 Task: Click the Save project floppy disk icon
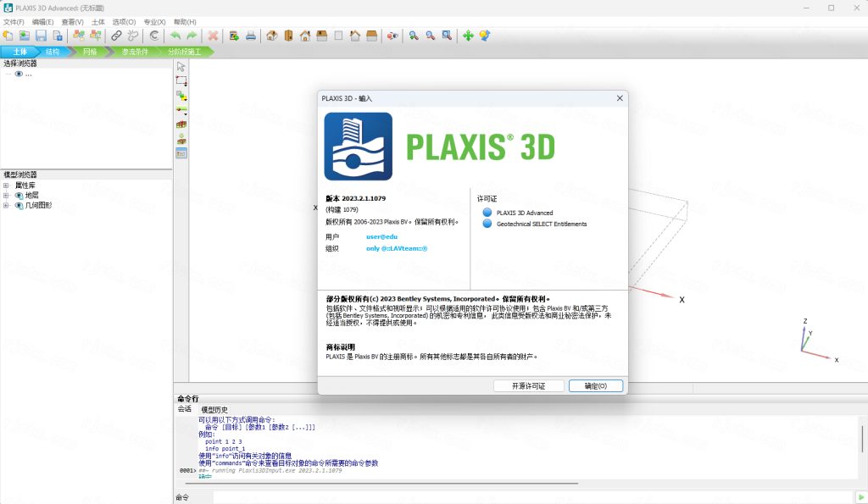[41, 36]
